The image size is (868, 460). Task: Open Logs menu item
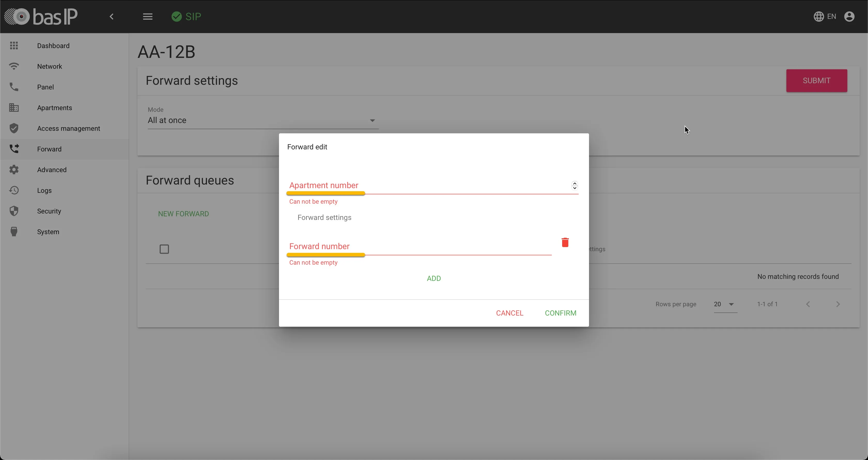pyautogui.click(x=64, y=190)
